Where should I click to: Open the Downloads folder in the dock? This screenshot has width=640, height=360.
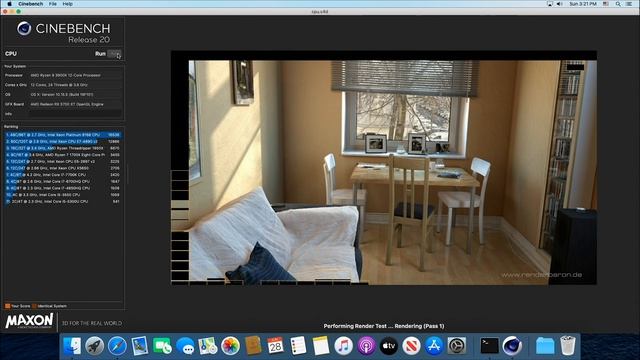click(545, 346)
